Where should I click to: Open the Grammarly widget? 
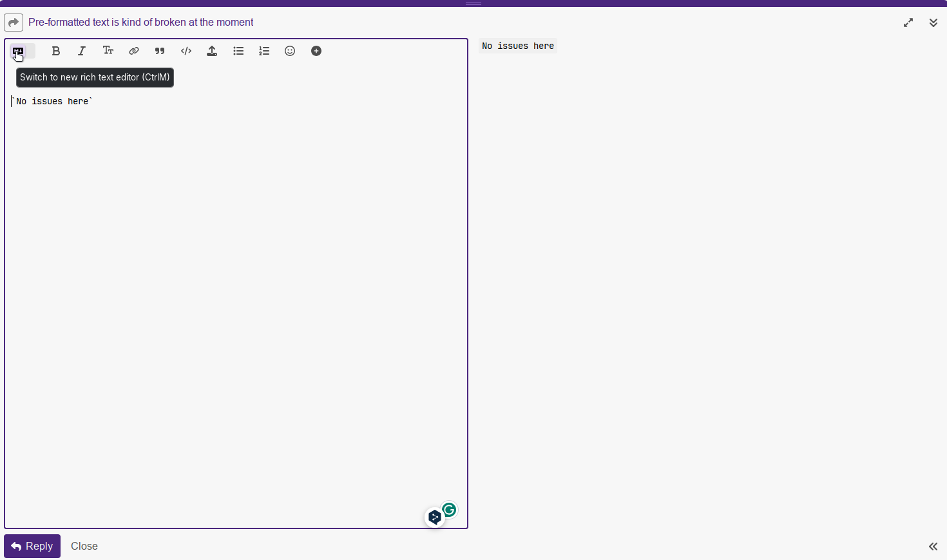pos(449,510)
